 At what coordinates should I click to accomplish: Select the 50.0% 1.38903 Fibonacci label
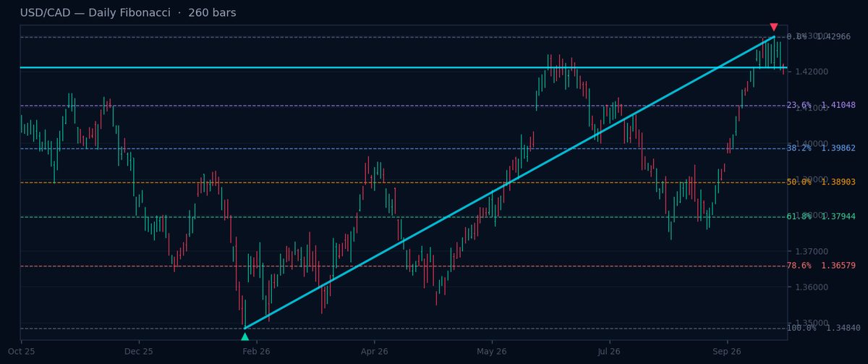(x=821, y=182)
